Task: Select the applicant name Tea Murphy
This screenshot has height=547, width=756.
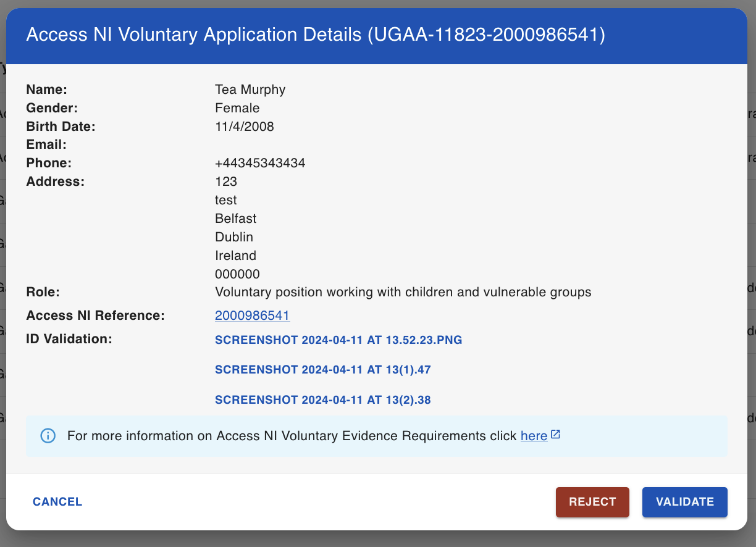Action: (x=250, y=90)
